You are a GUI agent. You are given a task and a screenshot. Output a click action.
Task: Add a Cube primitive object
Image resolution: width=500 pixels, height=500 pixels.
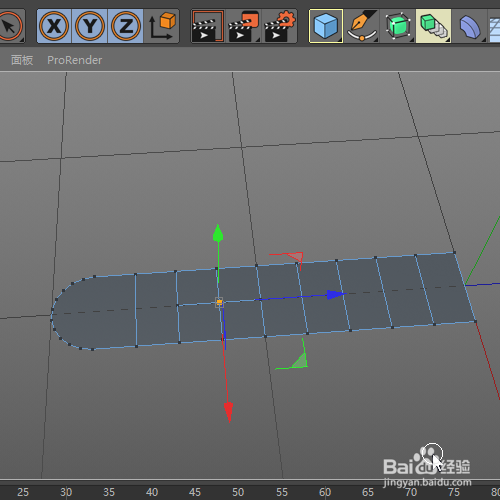pyautogui.click(x=326, y=26)
